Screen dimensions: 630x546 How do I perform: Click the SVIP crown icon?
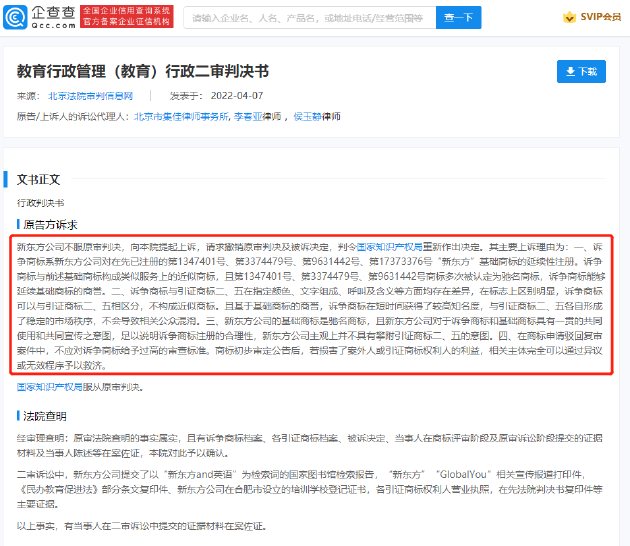coord(569,17)
